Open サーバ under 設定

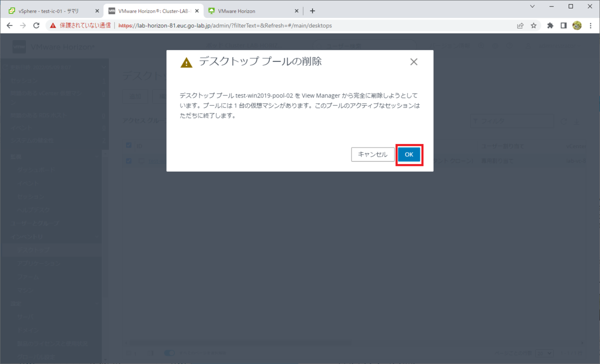coord(25,317)
